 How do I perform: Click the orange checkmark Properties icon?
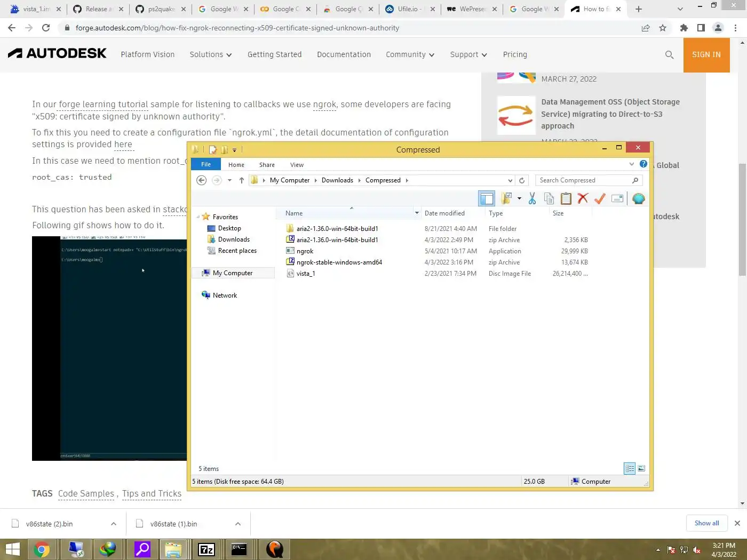pyautogui.click(x=600, y=199)
